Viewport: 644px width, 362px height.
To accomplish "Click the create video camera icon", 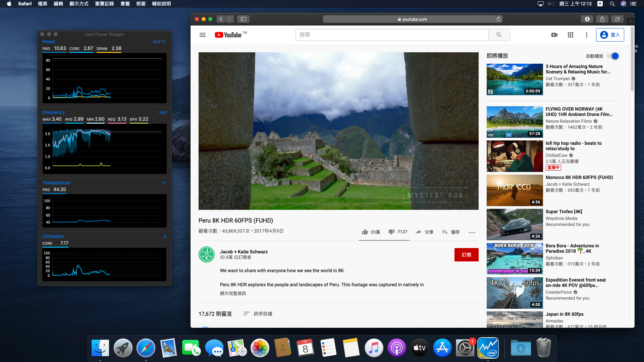I will point(554,35).
